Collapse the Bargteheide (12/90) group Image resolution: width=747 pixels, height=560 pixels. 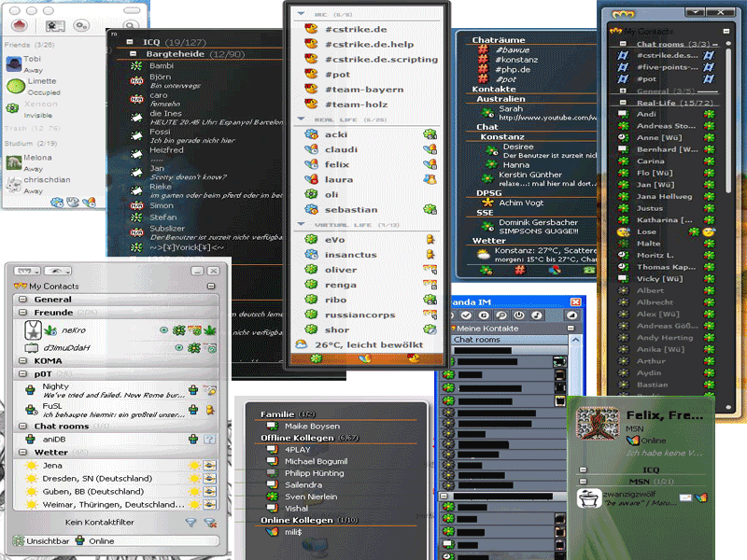pos(134,54)
